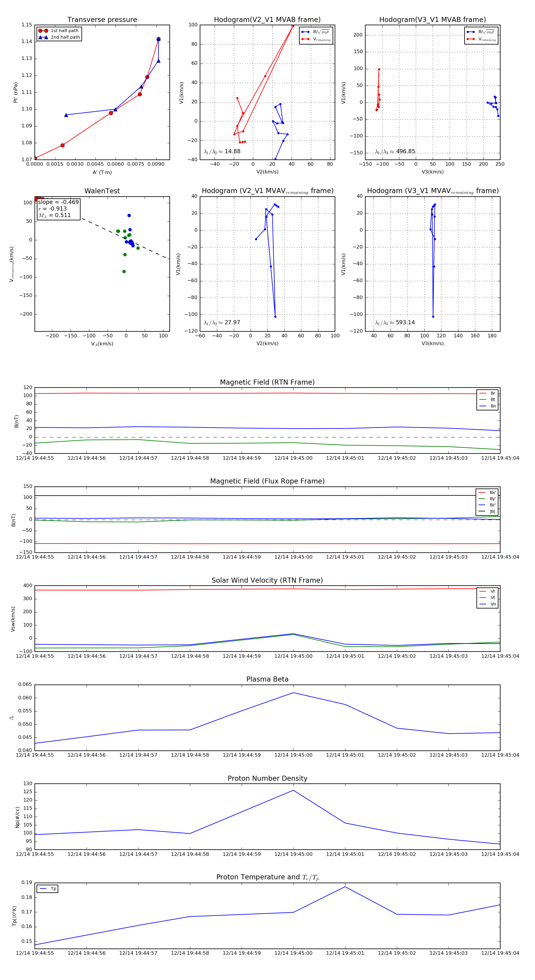The image size is (535, 980).
Task: Click the 'Bn' legend entry
Action: click(488, 406)
